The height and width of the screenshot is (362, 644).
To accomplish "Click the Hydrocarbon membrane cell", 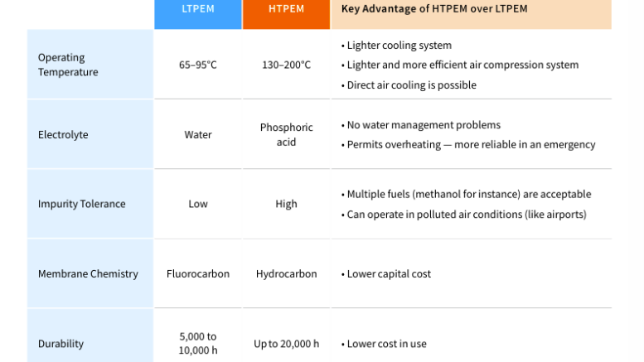I will 286,273.
